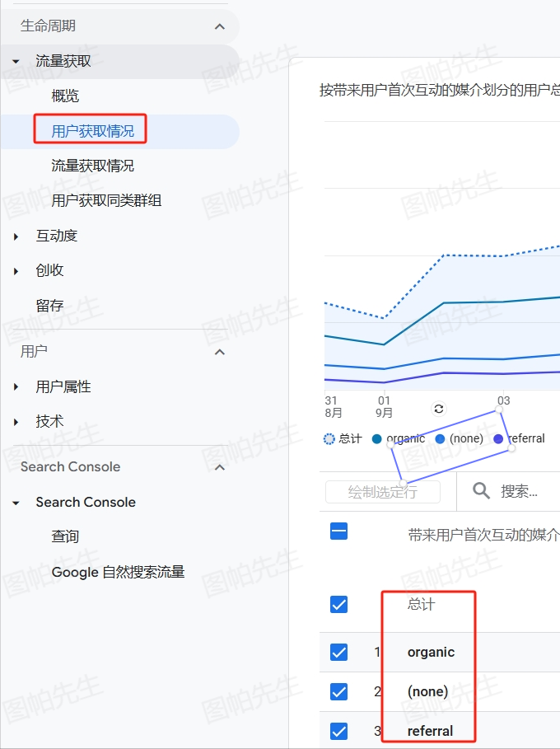Expand the 用户属性 arrow
Image resolution: width=560 pixels, height=749 pixels.
[16, 387]
